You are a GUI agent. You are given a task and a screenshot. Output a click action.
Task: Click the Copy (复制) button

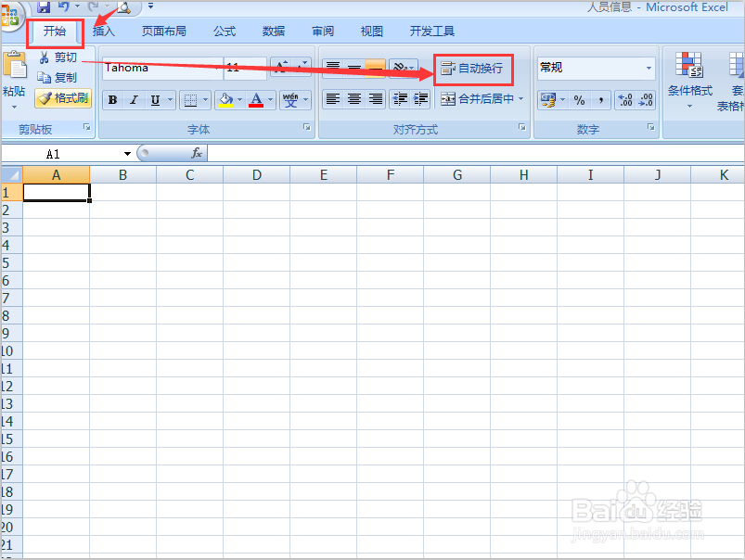click(57, 78)
